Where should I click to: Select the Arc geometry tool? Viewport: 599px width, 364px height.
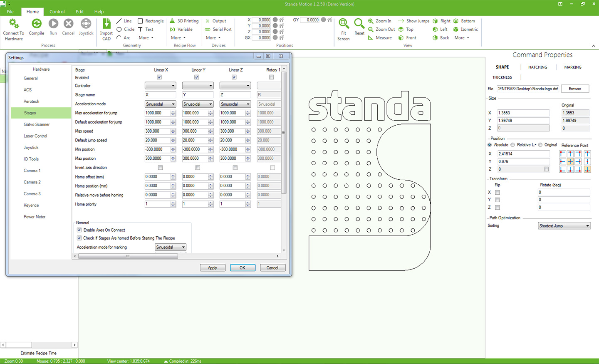[x=124, y=37]
